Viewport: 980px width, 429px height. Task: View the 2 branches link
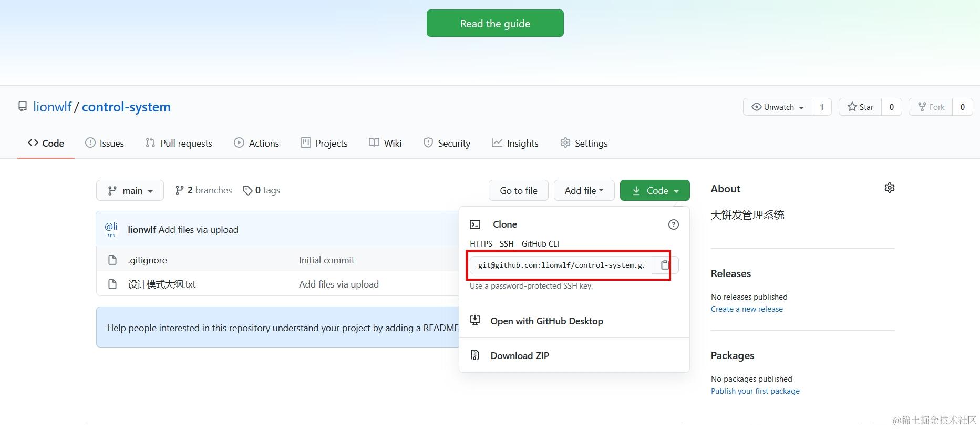203,190
